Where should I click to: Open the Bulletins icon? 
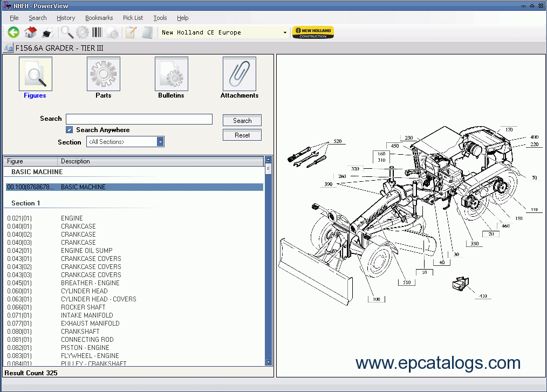click(x=172, y=74)
